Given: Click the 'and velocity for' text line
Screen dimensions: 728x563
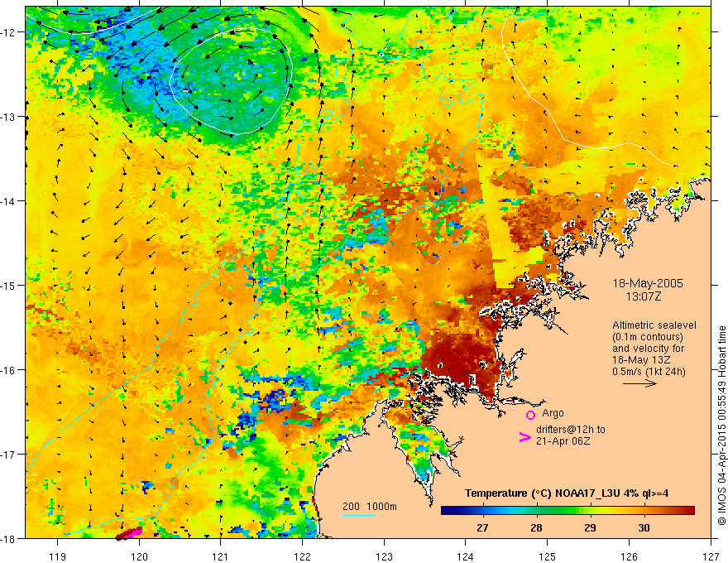Looking at the screenshot, I should pos(648,349).
